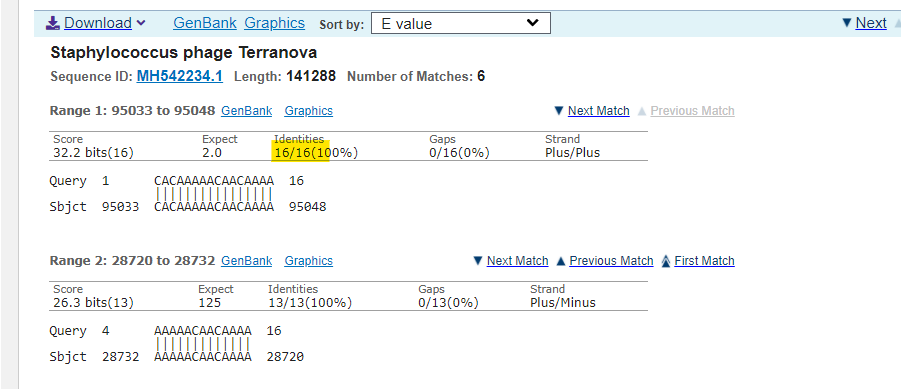Click First Match arrow icon in Range 2
Screen dimensions: 901x389
click(x=666, y=261)
